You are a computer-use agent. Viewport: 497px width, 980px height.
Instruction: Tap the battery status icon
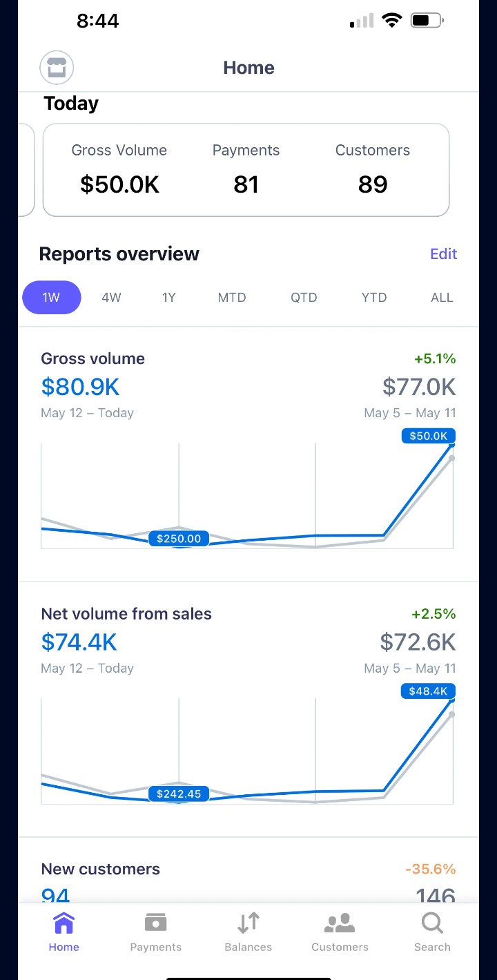pos(427,21)
